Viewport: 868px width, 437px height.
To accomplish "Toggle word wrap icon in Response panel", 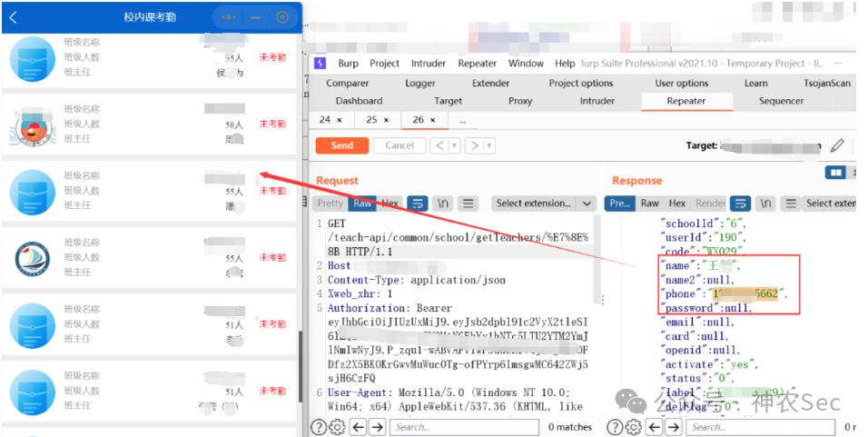I will [740, 204].
